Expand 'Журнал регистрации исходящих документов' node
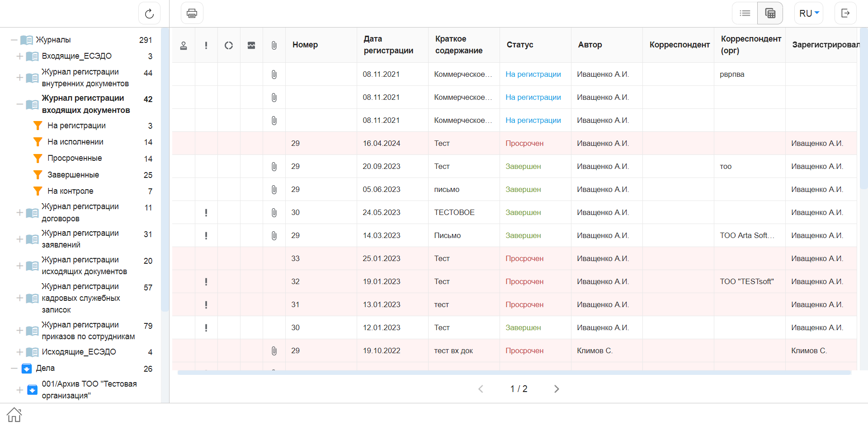This screenshot has height=425, width=868. [20, 266]
